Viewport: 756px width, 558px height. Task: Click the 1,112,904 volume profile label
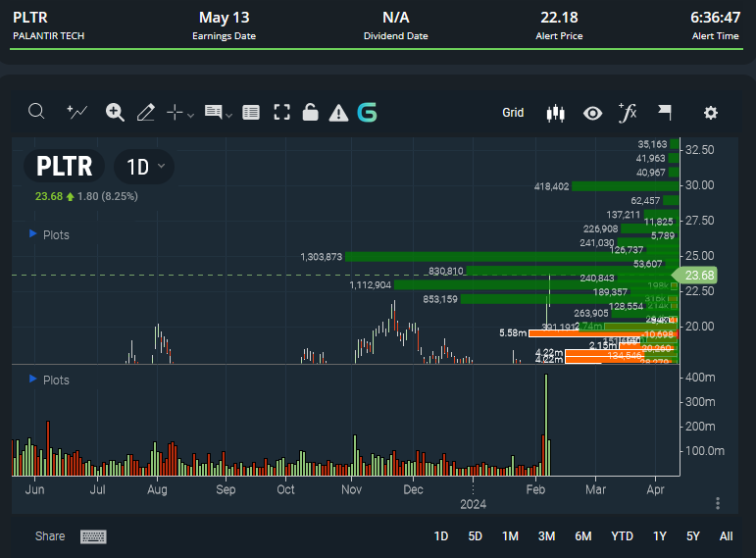(x=371, y=285)
